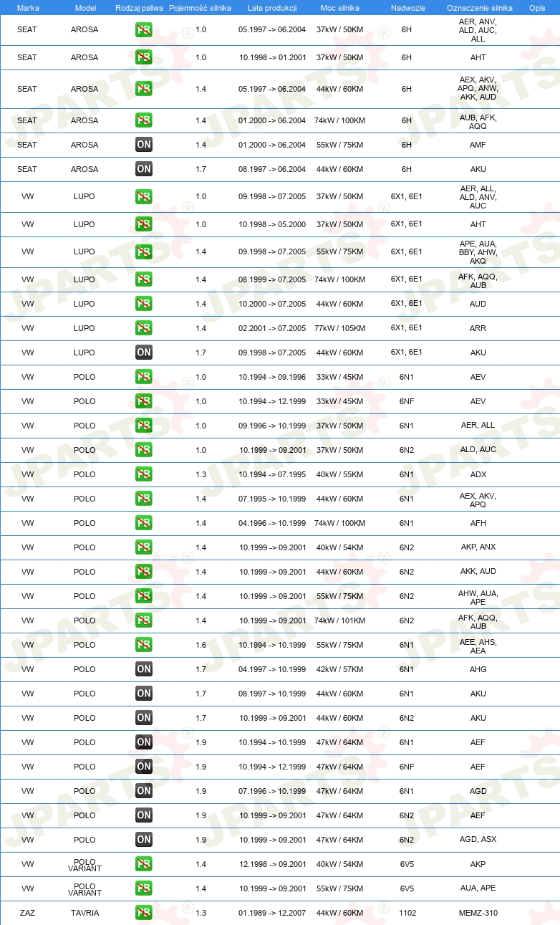The width and height of the screenshot is (560, 925).
Task: Select the 10.1998 -> 01.2001 production years cell
Action: [x=272, y=57]
